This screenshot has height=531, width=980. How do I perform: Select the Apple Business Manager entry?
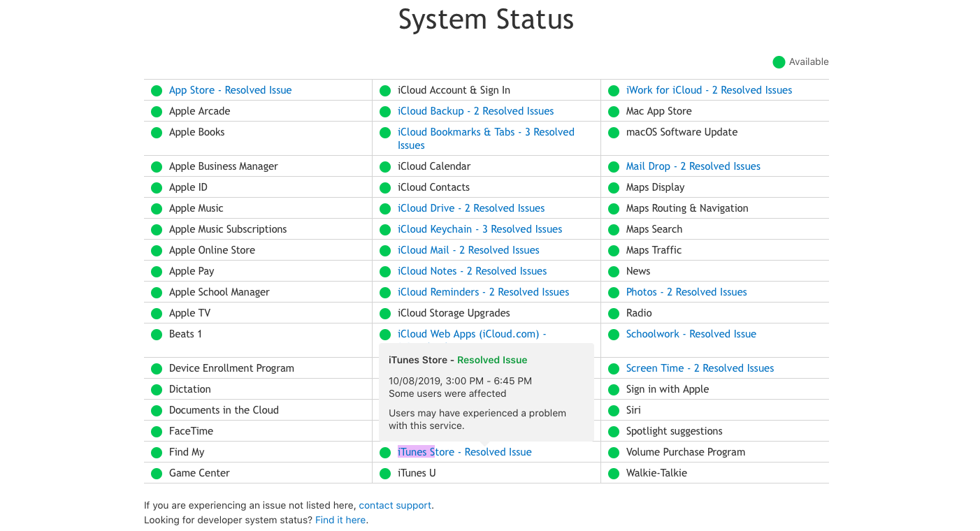(x=224, y=166)
